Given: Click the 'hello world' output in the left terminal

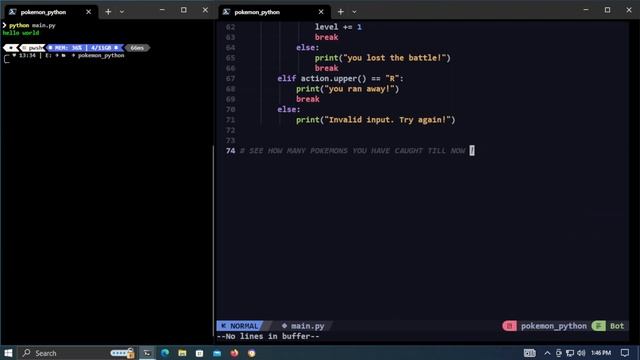Looking at the screenshot, I should pos(21,33).
